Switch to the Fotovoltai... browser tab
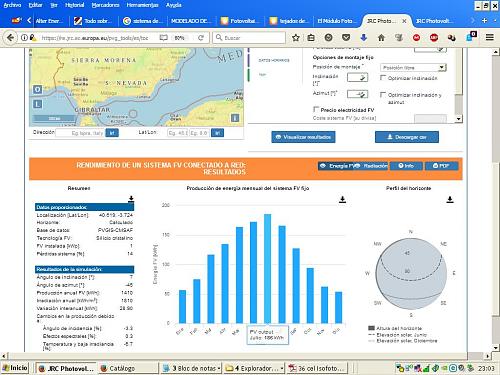This screenshot has width=500, height=375. [x=240, y=21]
